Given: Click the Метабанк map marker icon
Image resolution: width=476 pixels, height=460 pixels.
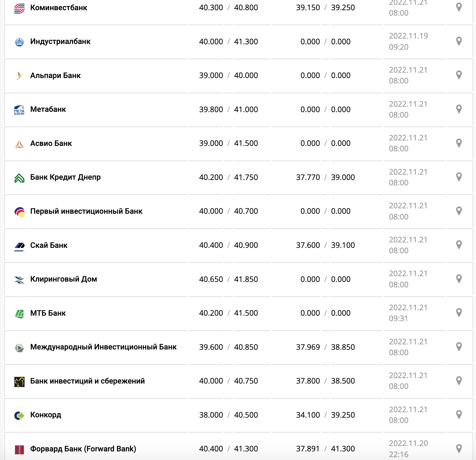Looking at the screenshot, I should pos(459,109).
